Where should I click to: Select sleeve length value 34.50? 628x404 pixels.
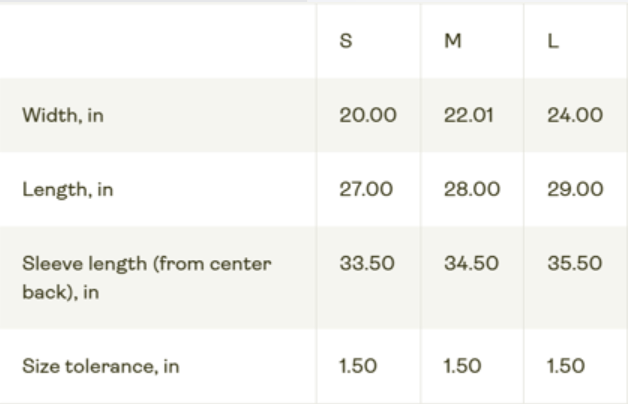[471, 263]
